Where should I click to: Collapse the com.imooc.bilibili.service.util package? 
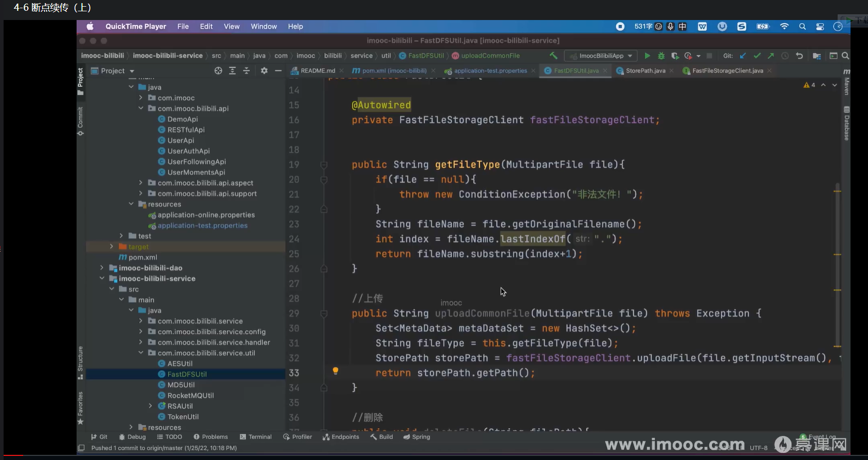pyautogui.click(x=141, y=353)
